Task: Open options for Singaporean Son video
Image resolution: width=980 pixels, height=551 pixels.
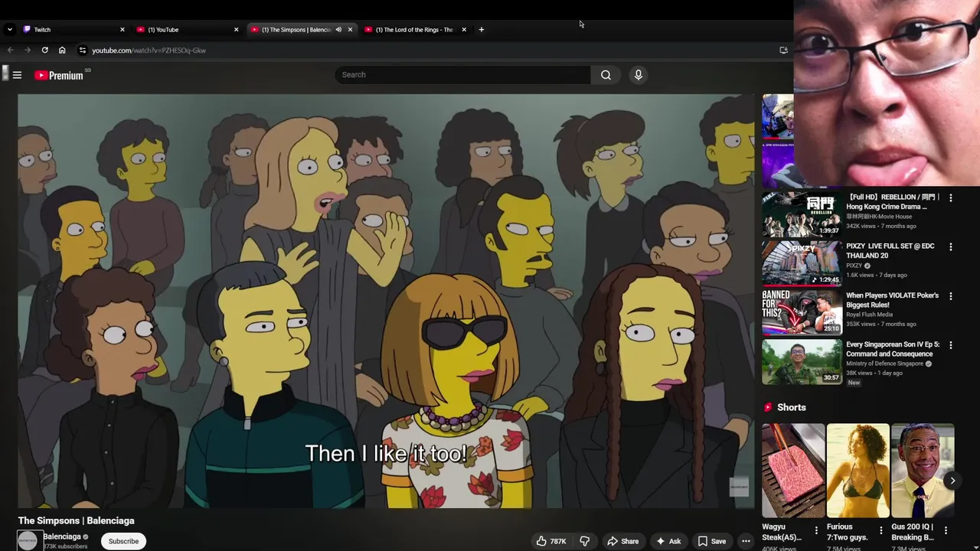Action: (x=951, y=345)
